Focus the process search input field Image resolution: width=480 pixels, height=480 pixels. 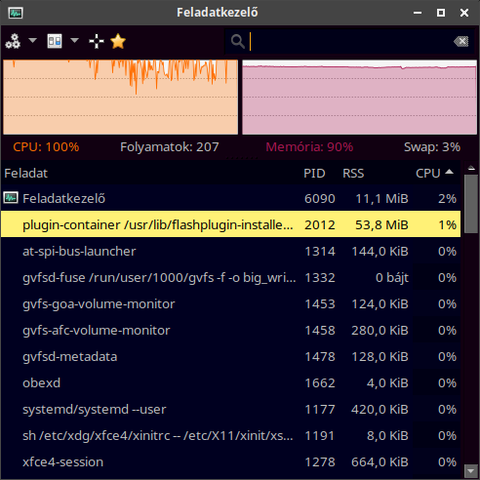coord(349,41)
